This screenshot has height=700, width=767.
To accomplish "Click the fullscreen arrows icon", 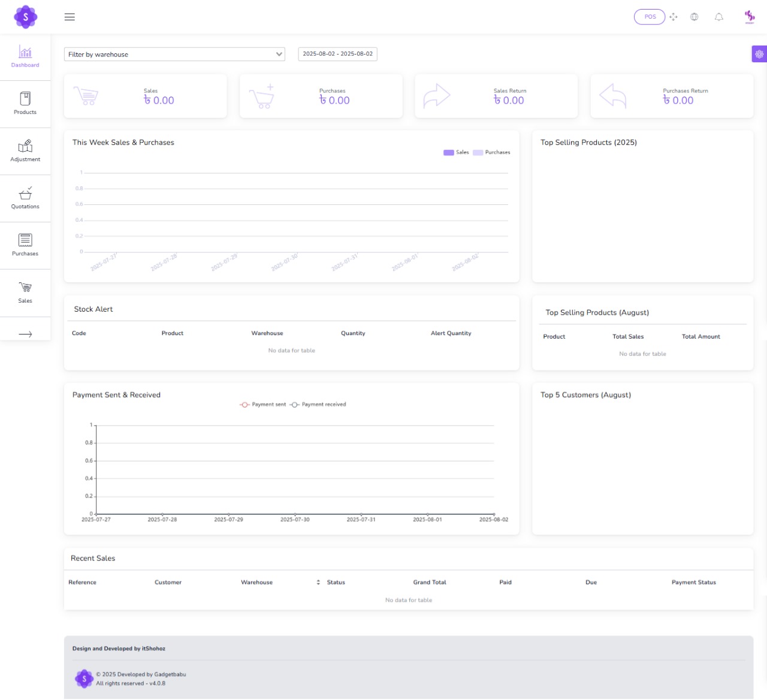I will pyautogui.click(x=674, y=17).
